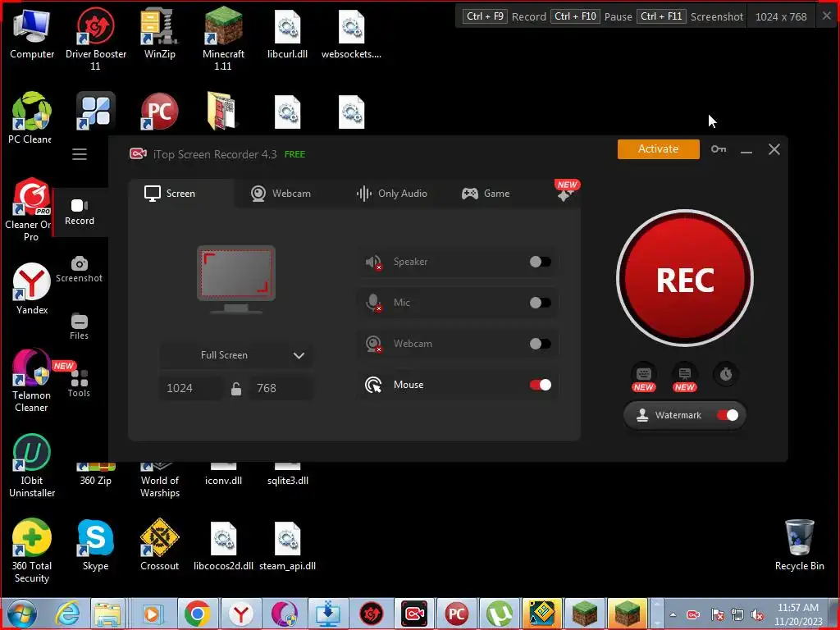Select steam_api.dll desktop file
This screenshot has width=840, height=630.
coord(288,546)
